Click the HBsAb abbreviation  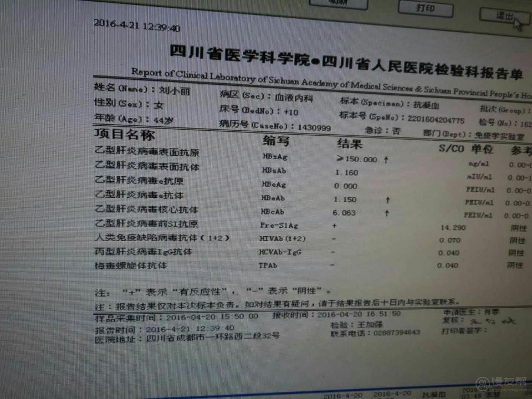[274, 170]
